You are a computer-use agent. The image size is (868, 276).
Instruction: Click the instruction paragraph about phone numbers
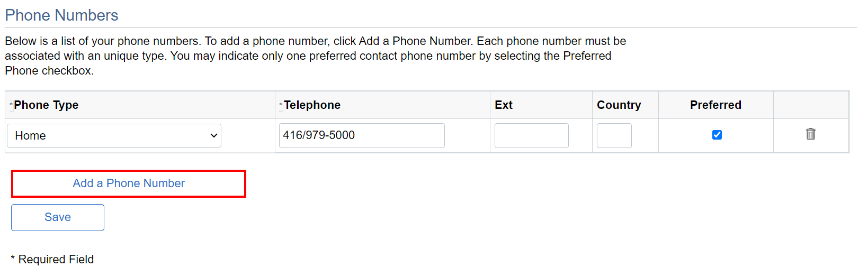coord(315,56)
